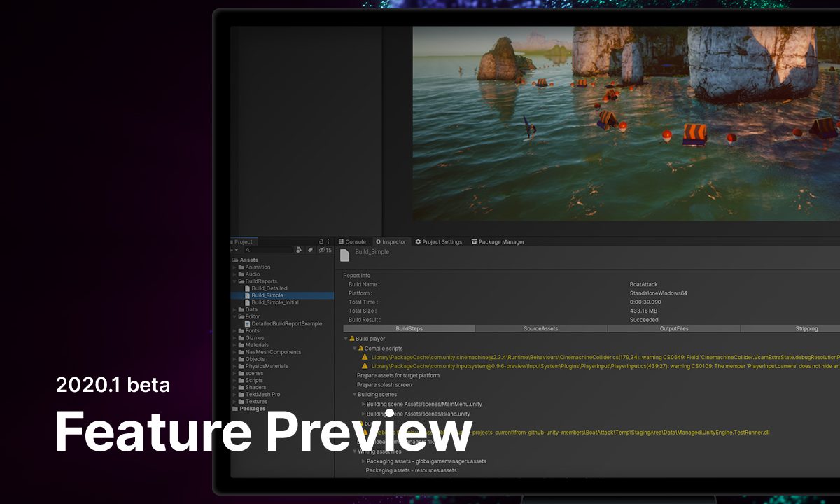Click the search-by-label tag icon
This screenshot has width=840, height=504.
310,250
